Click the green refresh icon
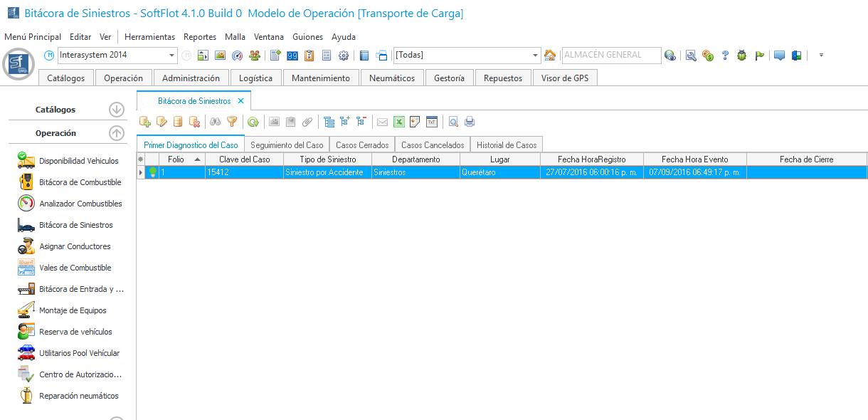 [253, 122]
